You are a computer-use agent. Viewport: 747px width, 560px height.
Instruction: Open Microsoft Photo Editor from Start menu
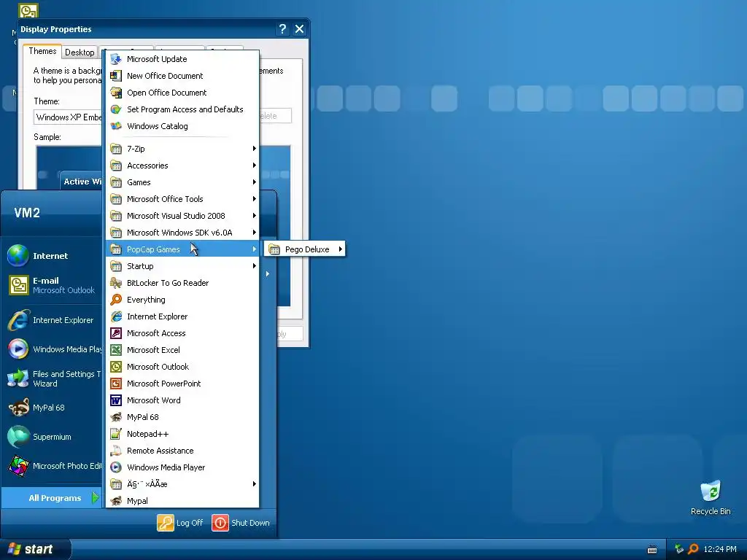point(53,466)
